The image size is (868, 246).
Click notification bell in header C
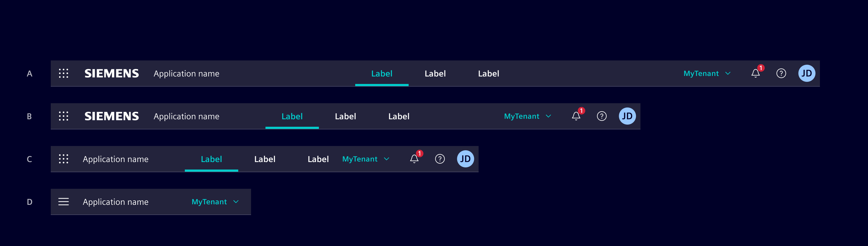pyautogui.click(x=414, y=159)
